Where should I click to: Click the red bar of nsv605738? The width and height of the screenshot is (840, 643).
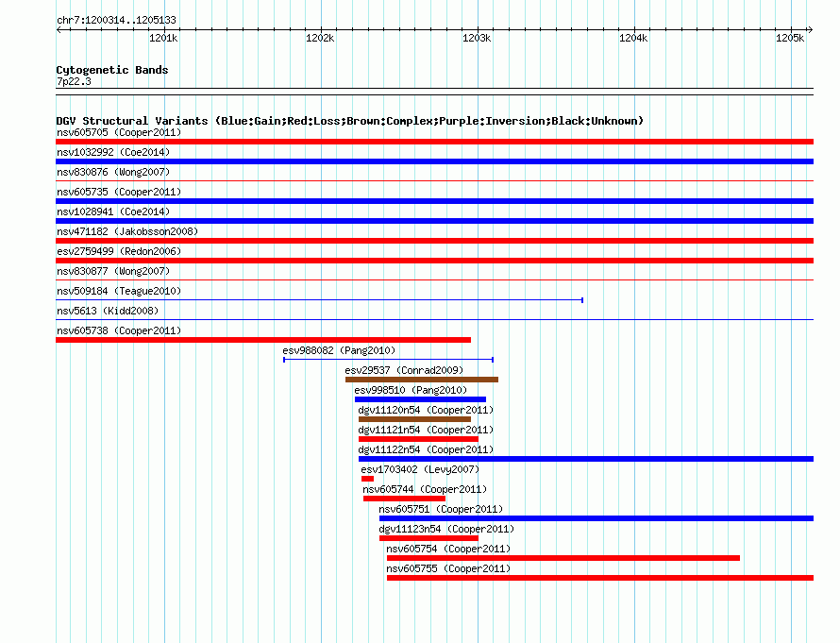[263, 340]
